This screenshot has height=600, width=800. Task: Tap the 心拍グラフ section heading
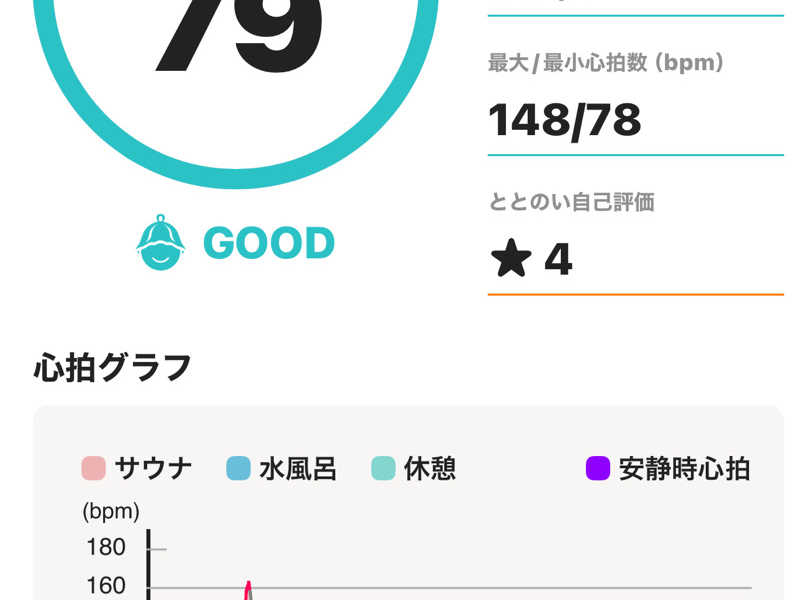tap(112, 368)
